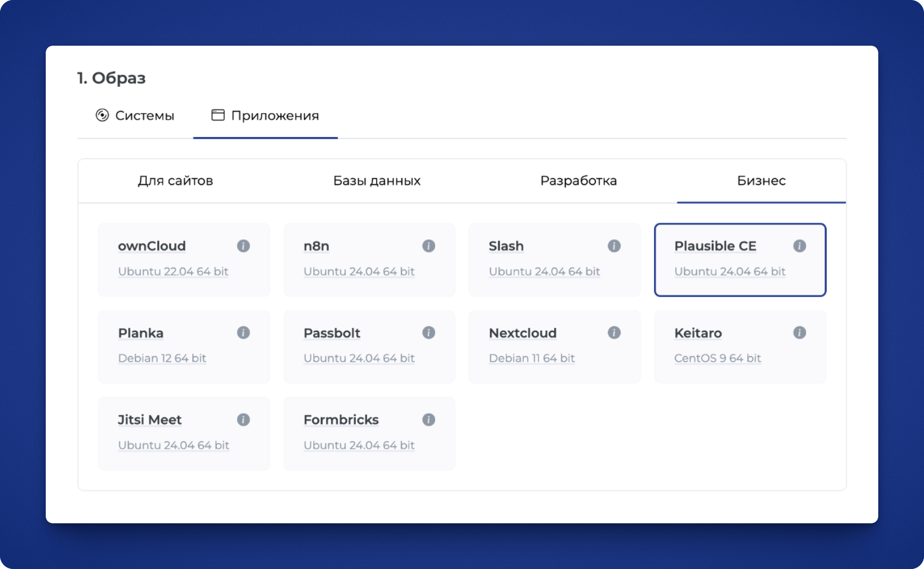
Task: Click the Системы tab disc icon
Action: point(102,115)
